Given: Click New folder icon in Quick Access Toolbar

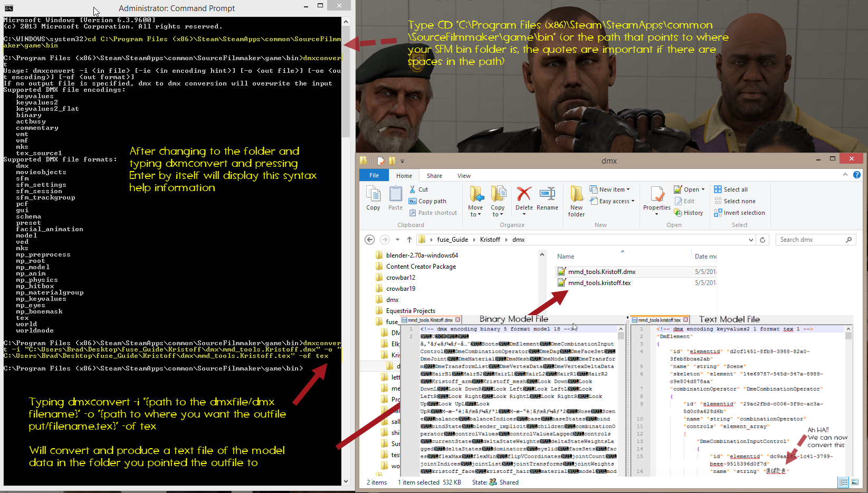Looking at the screenshot, I should 392,161.
